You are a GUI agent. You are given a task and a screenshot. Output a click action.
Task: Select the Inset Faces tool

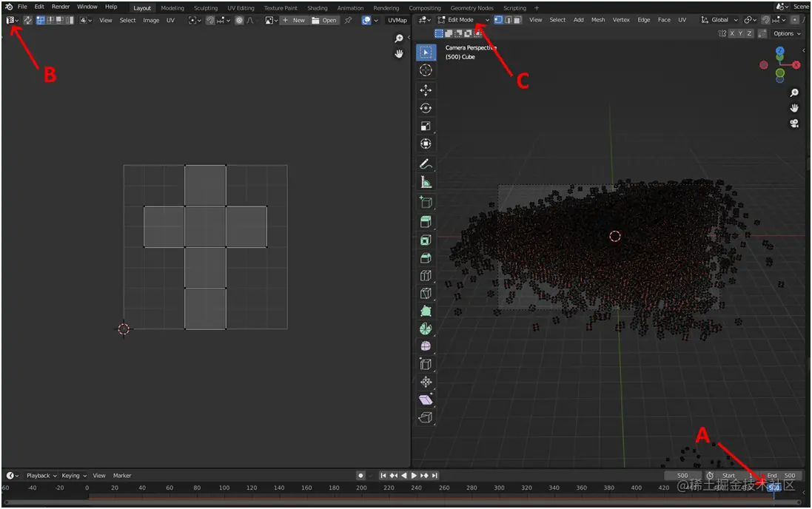pos(426,240)
